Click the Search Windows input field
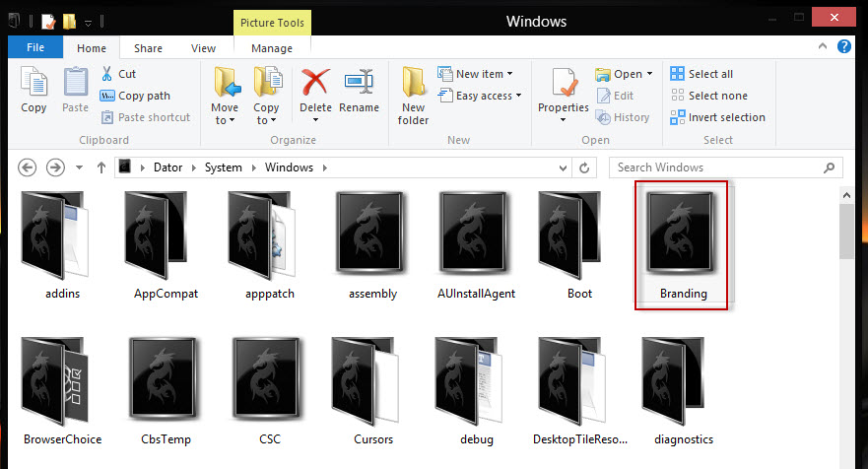Viewport: 868px width, 469px height. [725, 167]
